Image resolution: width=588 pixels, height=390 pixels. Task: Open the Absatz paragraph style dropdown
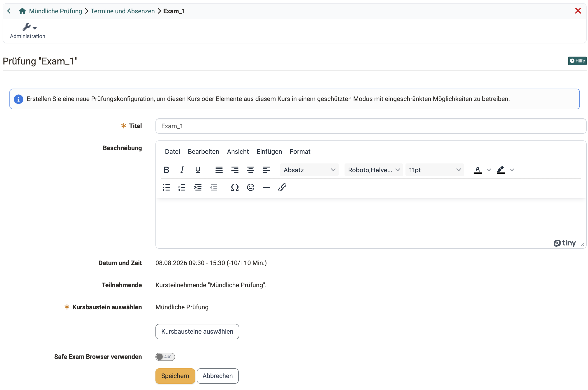tap(309, 170)
